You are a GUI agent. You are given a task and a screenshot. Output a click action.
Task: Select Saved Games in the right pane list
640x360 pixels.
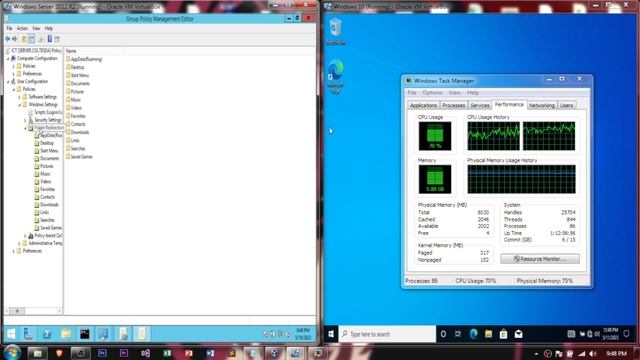point(82,157)
